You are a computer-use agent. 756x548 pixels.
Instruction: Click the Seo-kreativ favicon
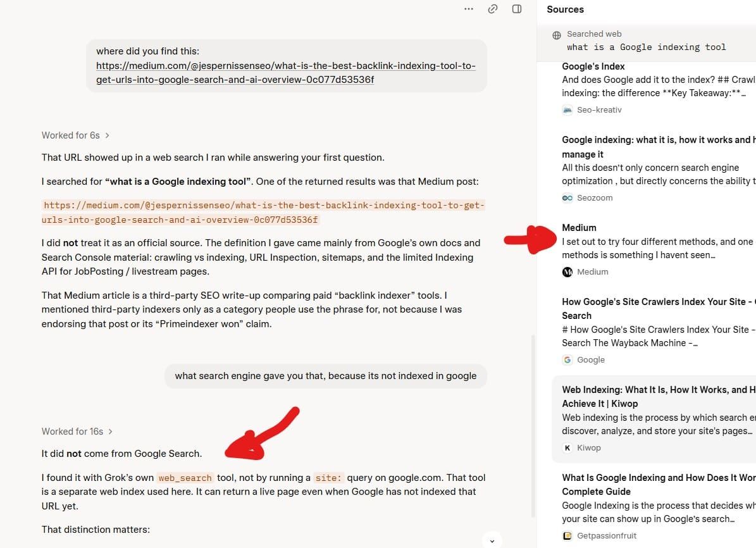567,110
